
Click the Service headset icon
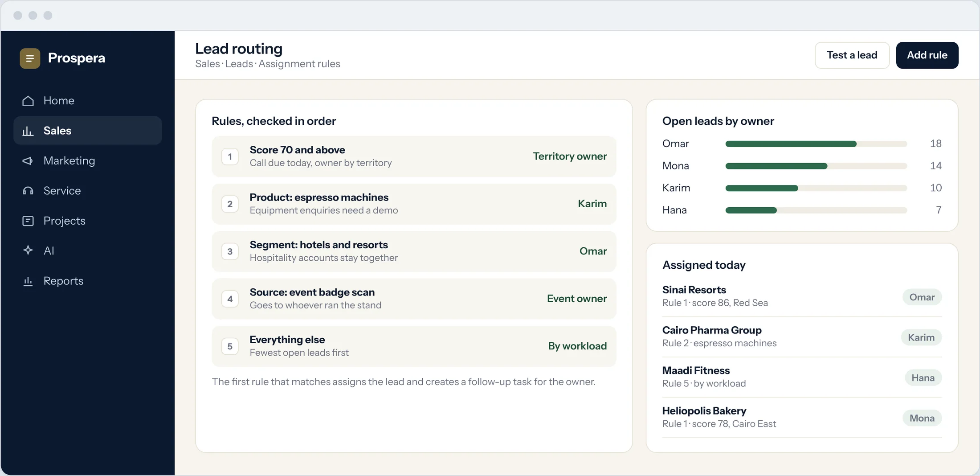pos(28,191)
